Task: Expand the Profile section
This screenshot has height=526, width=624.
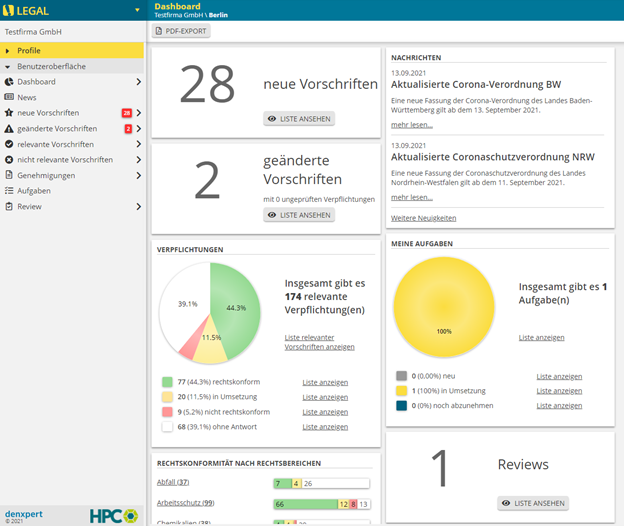Action: click(8, 50)
